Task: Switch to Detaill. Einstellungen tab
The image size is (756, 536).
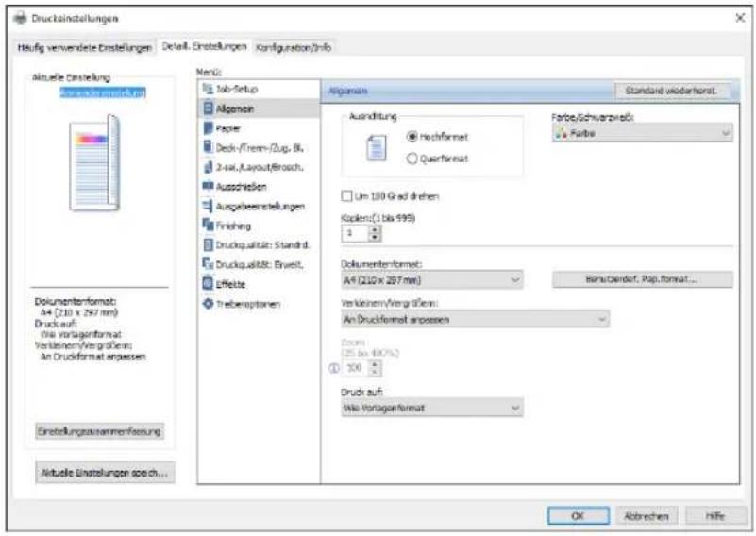Action: point(205,46)
